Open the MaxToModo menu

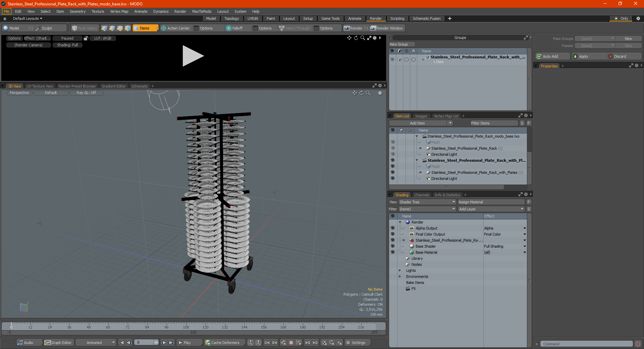202,11
